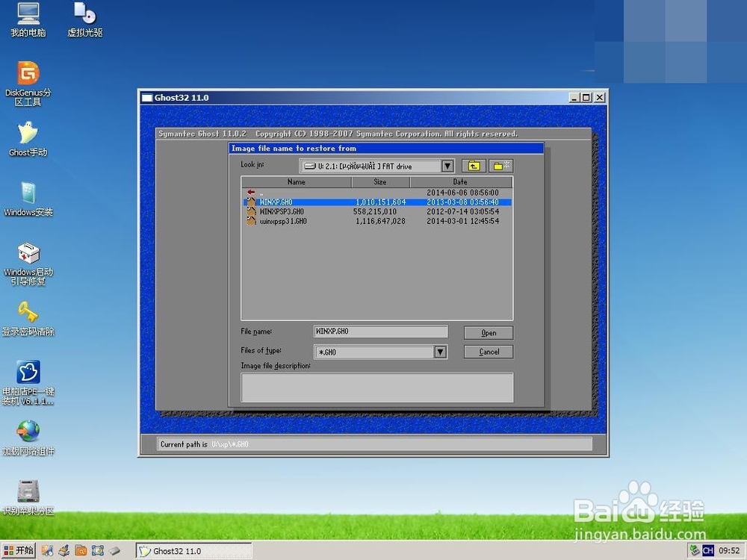Click date 2014-06-06 08:56:00

462,193
